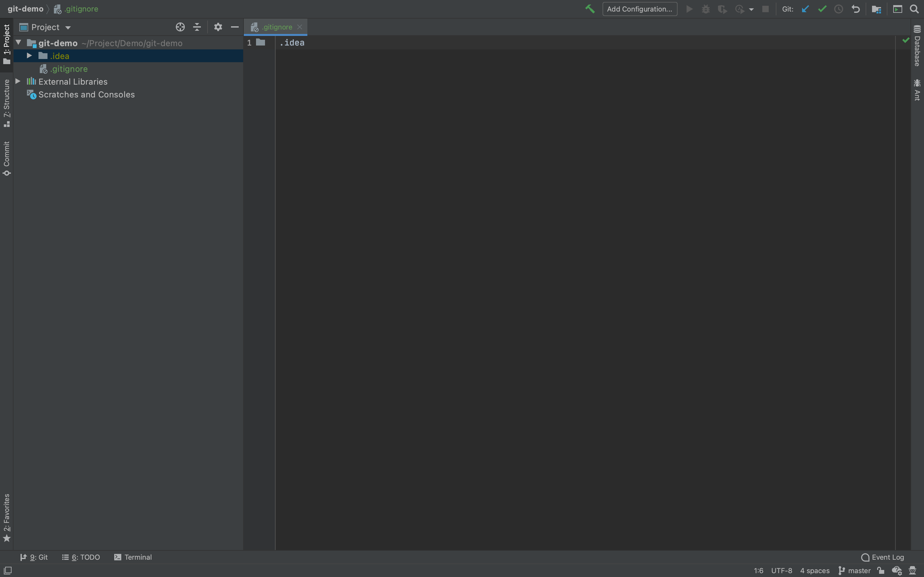Open Search Everywhere magnifier icon
Viewport: 924px width, 577px height.
[x=914, y=9]
